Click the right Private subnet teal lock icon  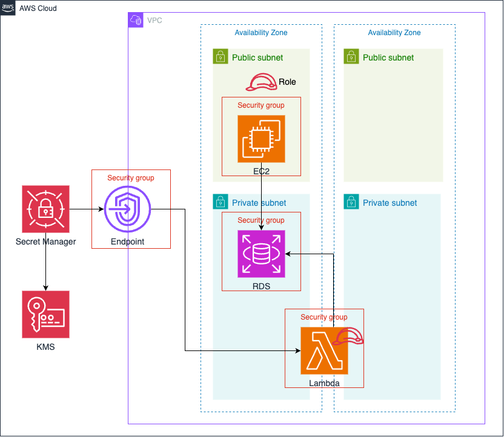(351, 202)
